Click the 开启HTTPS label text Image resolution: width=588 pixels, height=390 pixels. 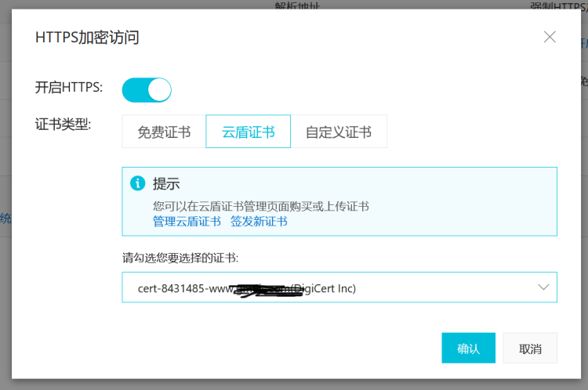click(69, 87)
